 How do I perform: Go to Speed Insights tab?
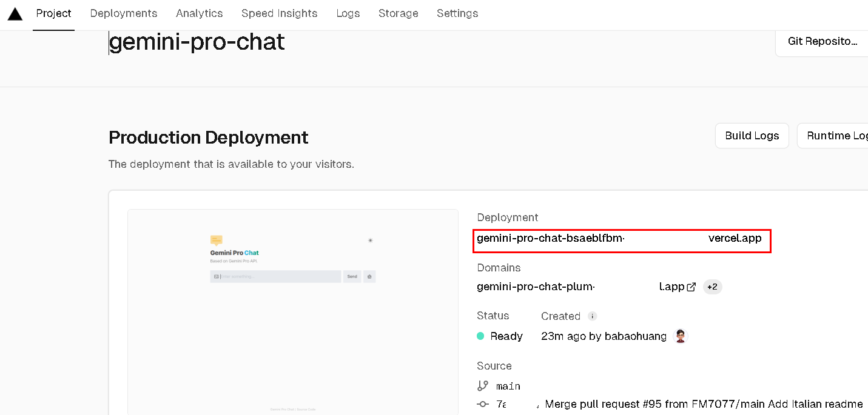point(280,13)
